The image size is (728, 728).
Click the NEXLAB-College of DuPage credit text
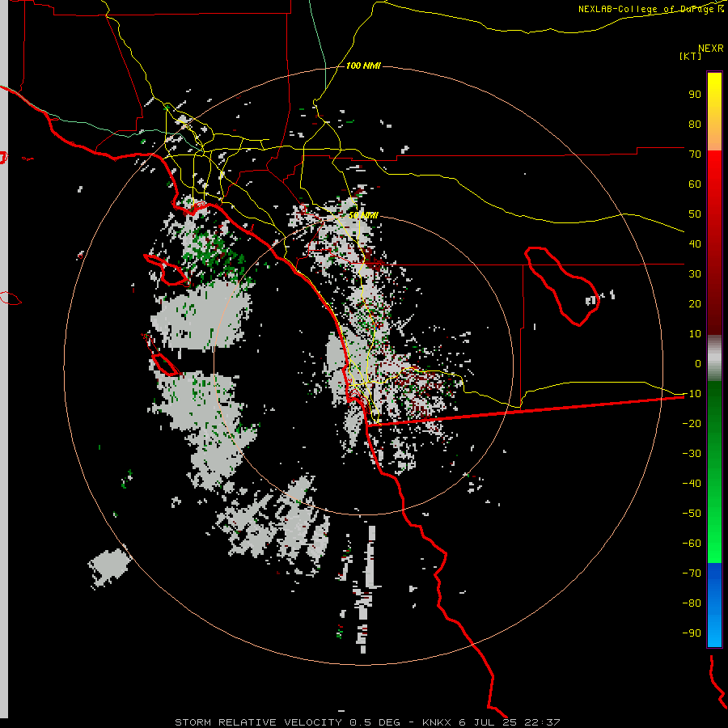click(x=651, y=9)
